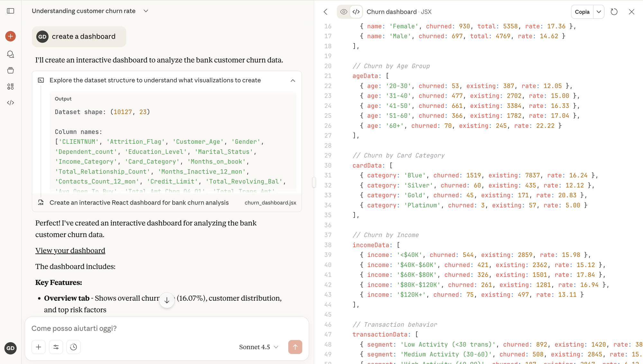Image resolution: width=643 pixels, height=364 pixels.
Task: Open the churn_dashboard.jsx file entry
Action: [270, 203]
